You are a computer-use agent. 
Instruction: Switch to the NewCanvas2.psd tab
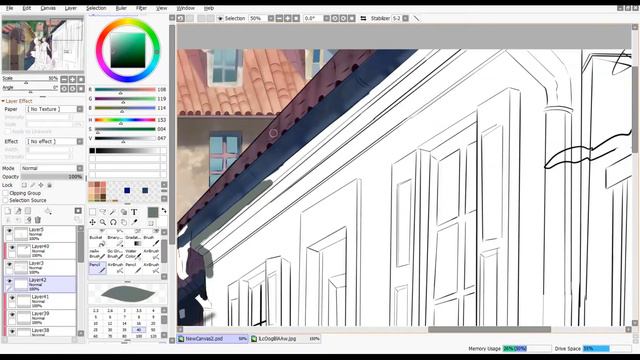[213, 339]
